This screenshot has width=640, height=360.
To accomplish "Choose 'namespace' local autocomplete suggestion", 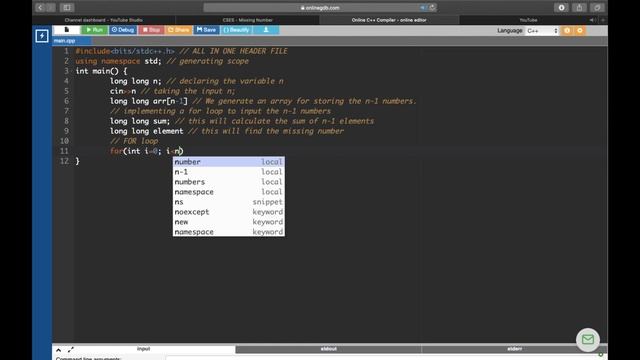I will click(229, 192).
